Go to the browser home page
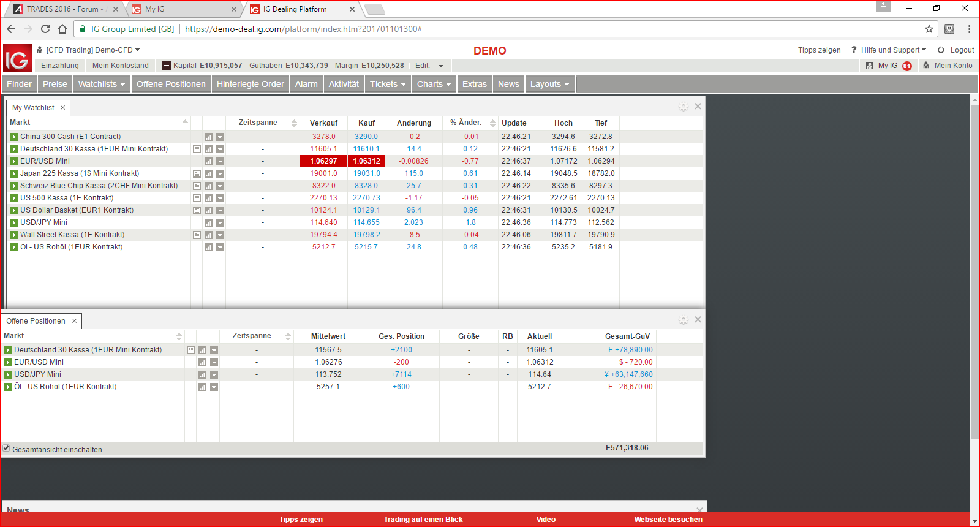 (x=62, y=29)
